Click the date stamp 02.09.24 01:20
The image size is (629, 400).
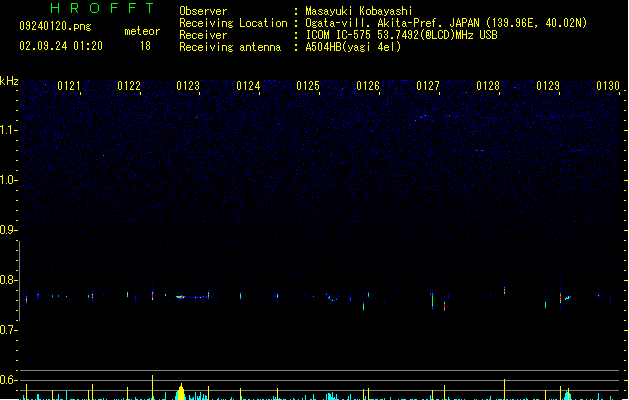click(61, 46)
